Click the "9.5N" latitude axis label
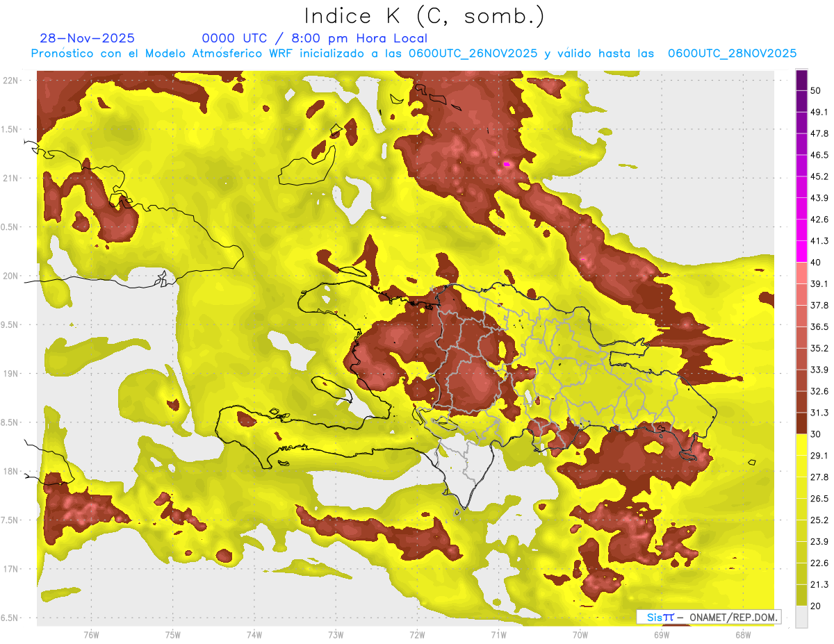Image resolution: width=834 pixels, height=644 pixels. click(10, 325)
